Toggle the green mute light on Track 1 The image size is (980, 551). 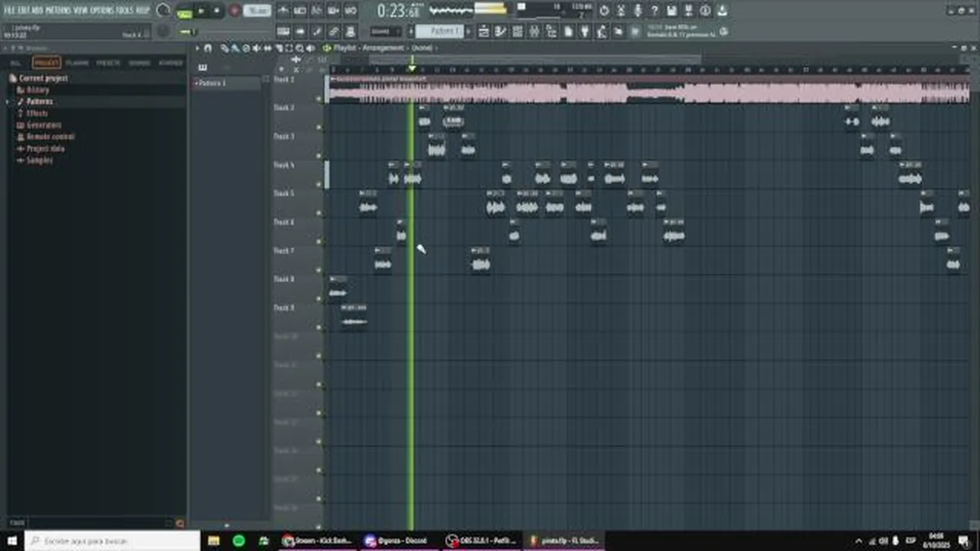(x=319, y=99)
